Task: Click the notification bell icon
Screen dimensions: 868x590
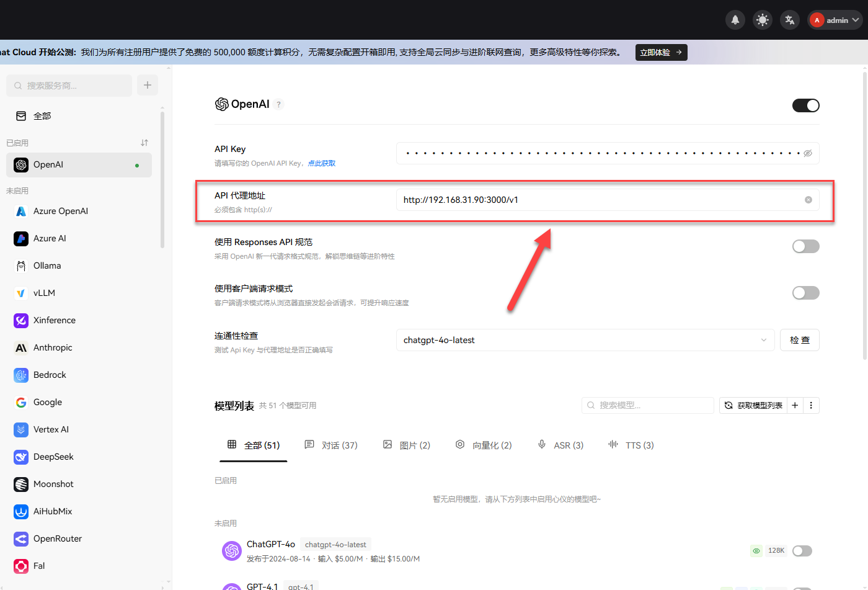Action: 735,19
